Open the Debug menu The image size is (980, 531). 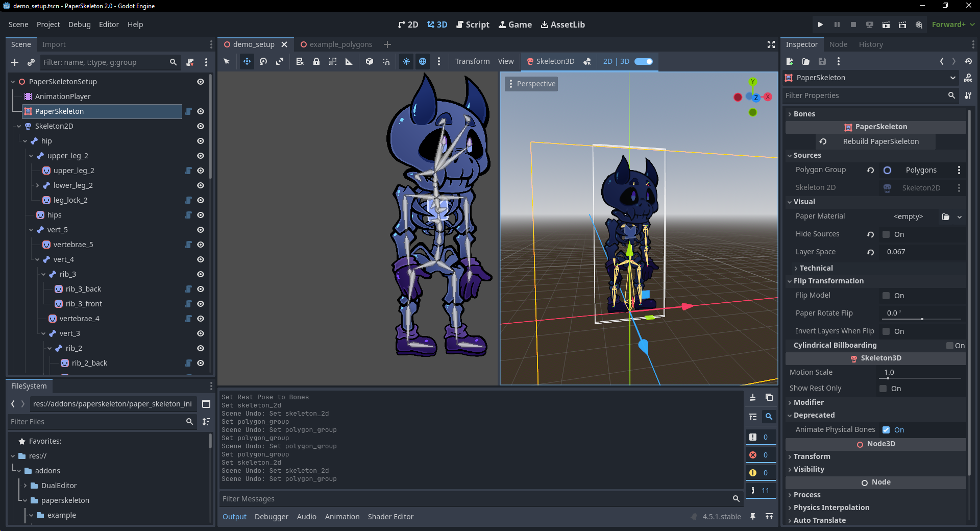[79, 25]
